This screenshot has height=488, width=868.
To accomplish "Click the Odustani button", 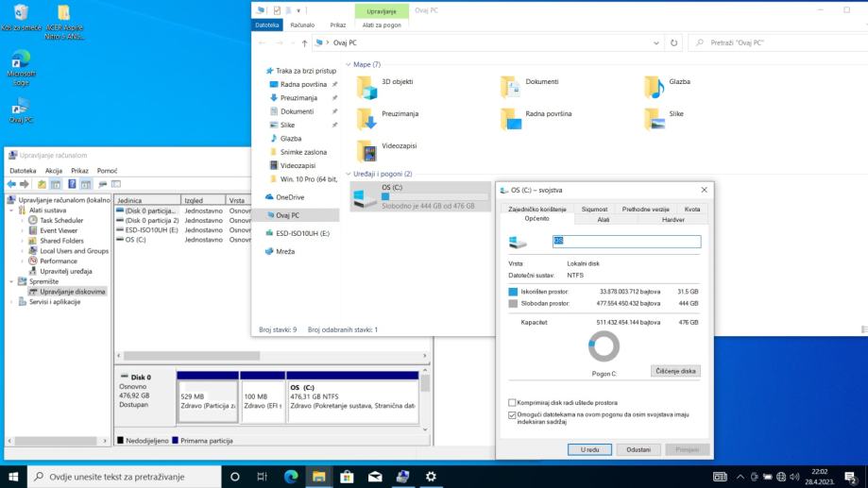I will tap(638, 450).
